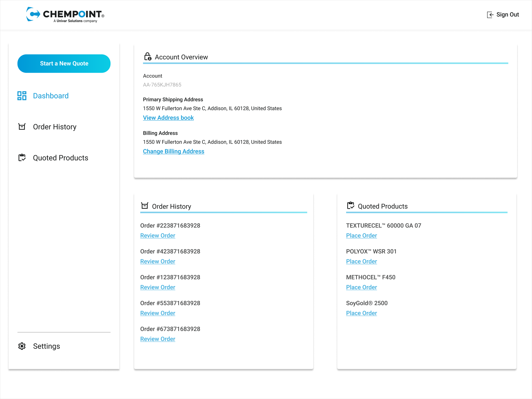Click the Account label
This screenshot has height=399, width=532.
(153, 76)
